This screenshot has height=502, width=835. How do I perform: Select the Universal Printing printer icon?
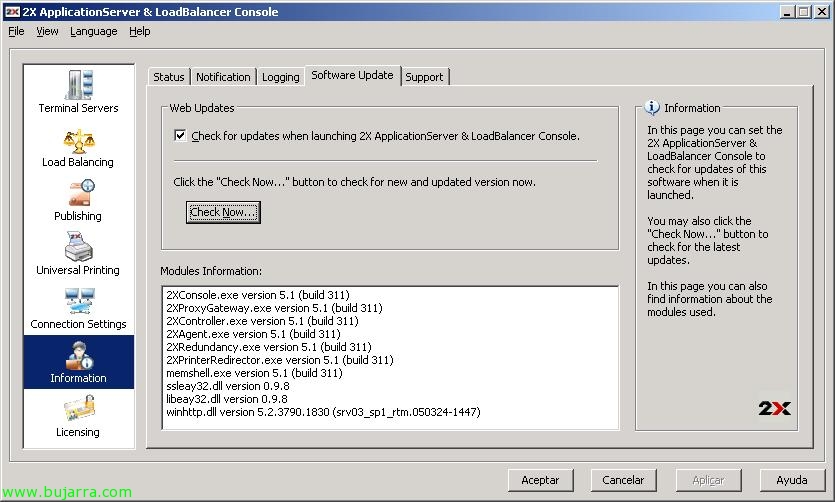(x=78, y=246)
